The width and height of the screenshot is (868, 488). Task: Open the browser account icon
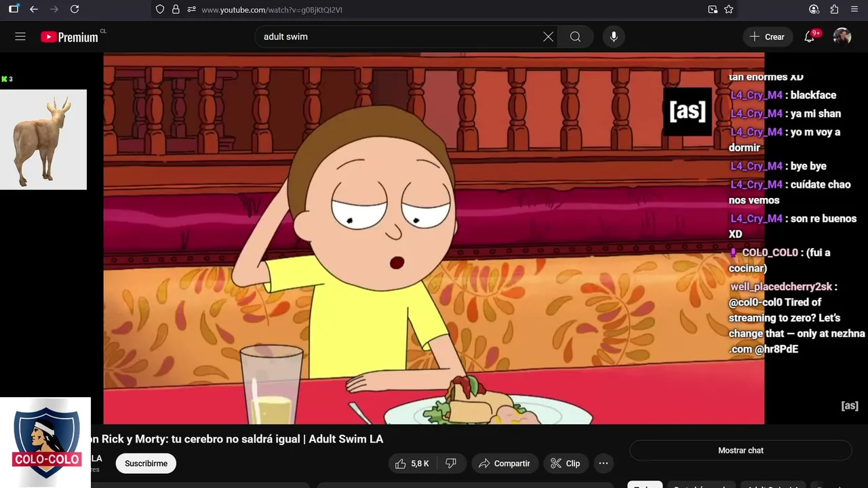click(814, 9)
